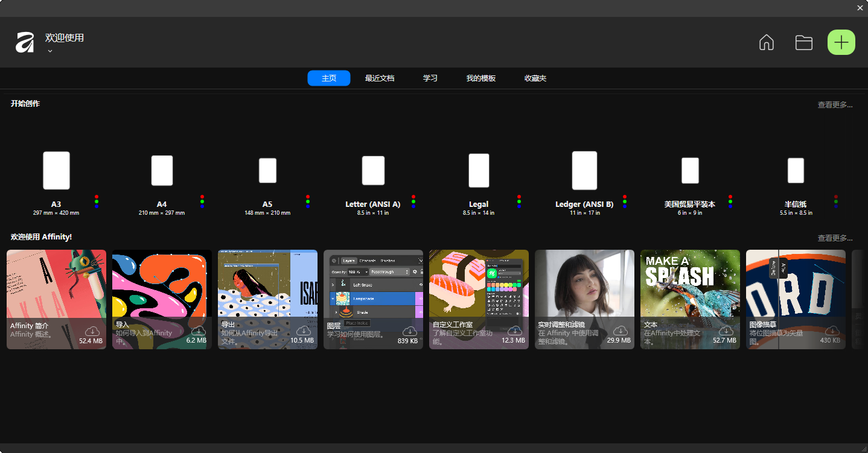868x453 pixels.
Task: Open the 图层 tutorial card
Action: coord(373,299)
